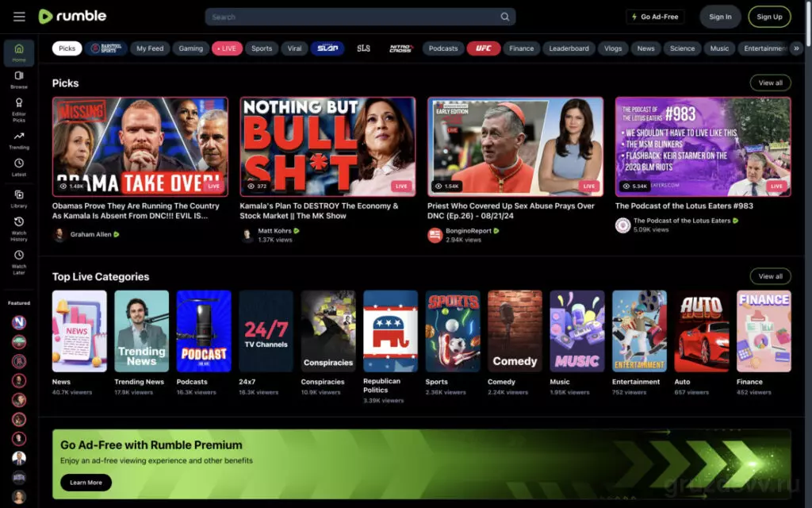Open the Priest DNC video thumbnail

[x=515, y=147]
